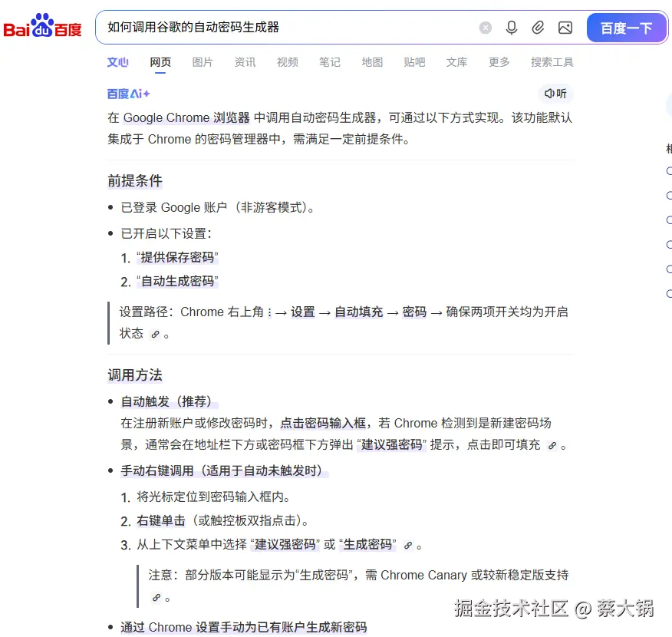The width and height of the screenshot is (672, 637).
Task: Click the “自动生成密码” setting text
Action: [x=177, y=281]
